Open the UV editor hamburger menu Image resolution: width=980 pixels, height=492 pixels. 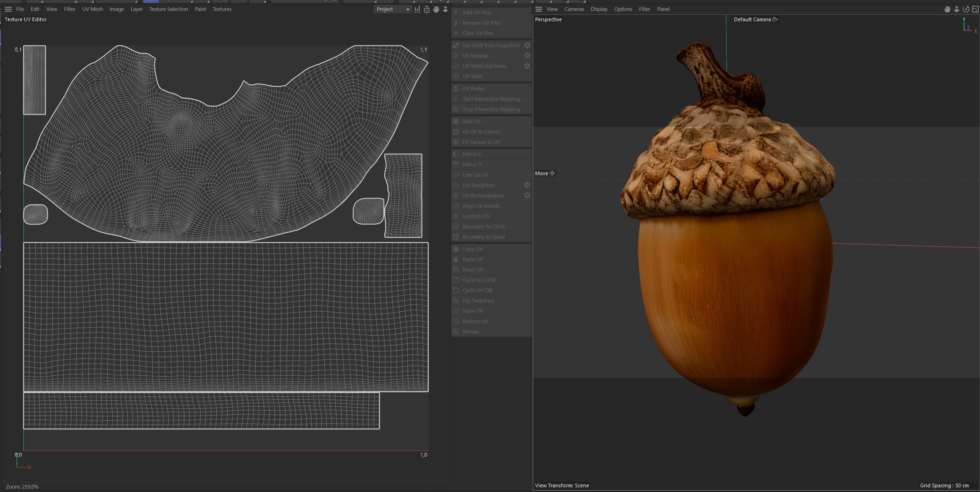[8, 9]
